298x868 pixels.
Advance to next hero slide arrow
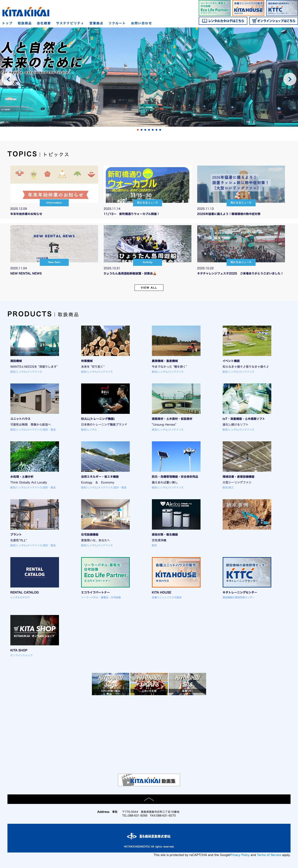(290, 80)
